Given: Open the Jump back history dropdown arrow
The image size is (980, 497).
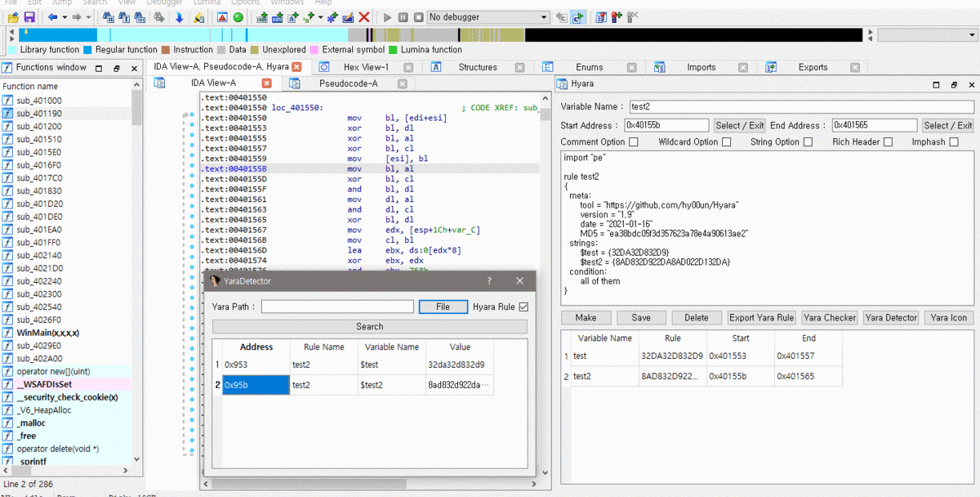Looking at the screenshot, I should (x=64, y=17).
